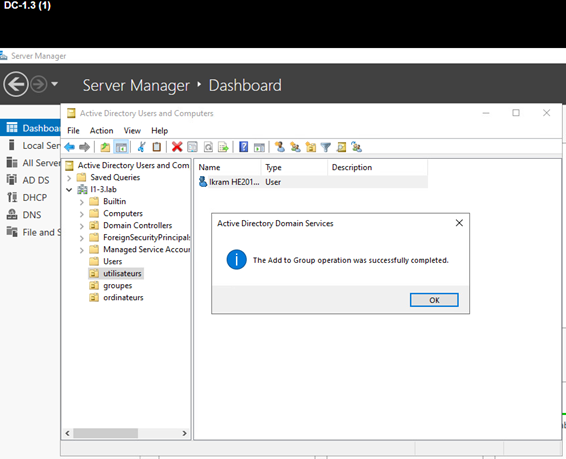The width and height of the screenshot is (566, 459).
Task: Expand the Domain Controllers node
Action: tap(82, 226)
